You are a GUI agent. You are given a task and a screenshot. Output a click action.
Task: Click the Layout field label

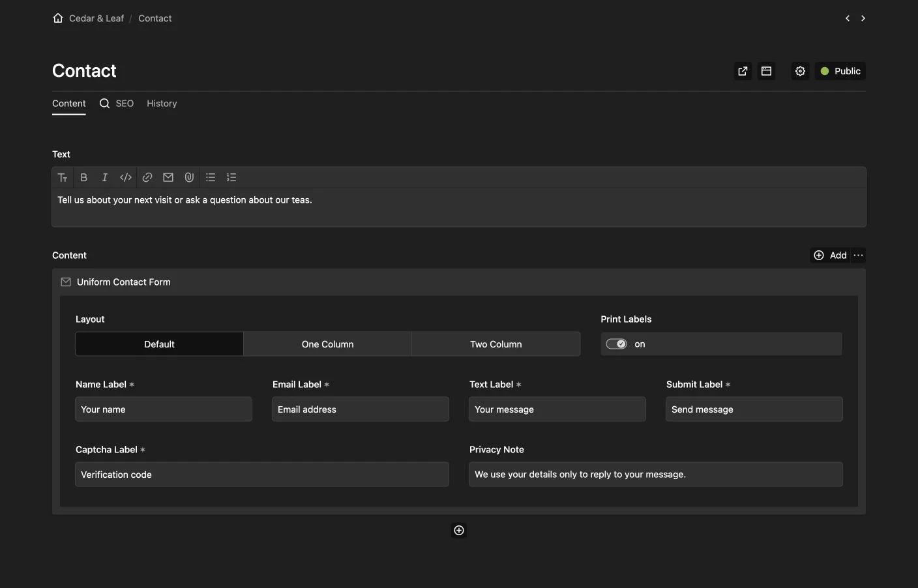90,319
